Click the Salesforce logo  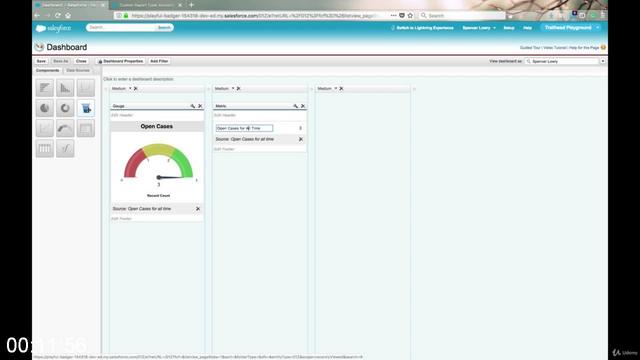(x=53, y=28)
